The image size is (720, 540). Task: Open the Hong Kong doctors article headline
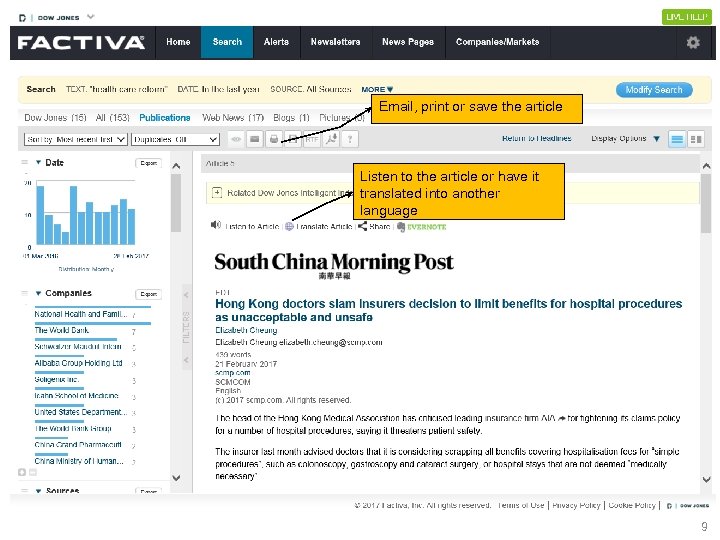(x=449, y=310)
